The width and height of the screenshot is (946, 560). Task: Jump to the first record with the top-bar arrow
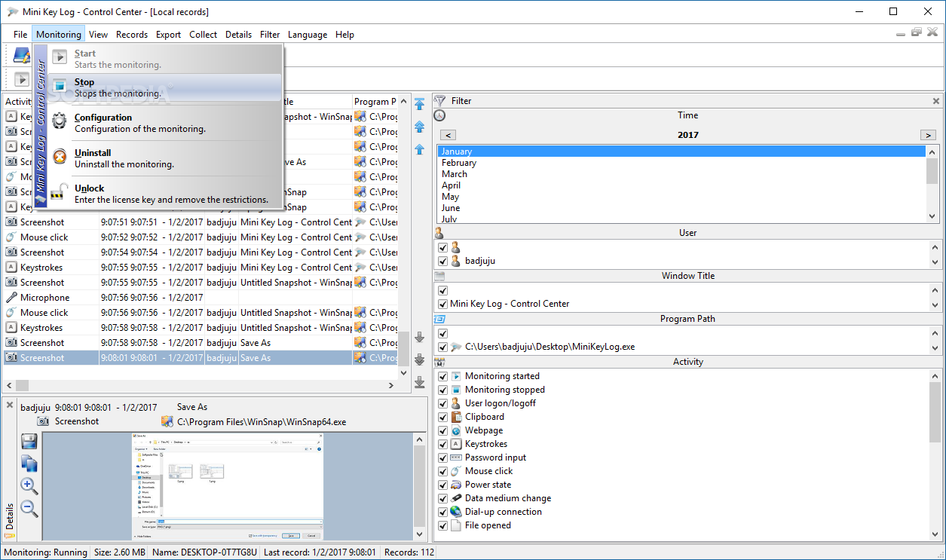(x=420, y=104)
